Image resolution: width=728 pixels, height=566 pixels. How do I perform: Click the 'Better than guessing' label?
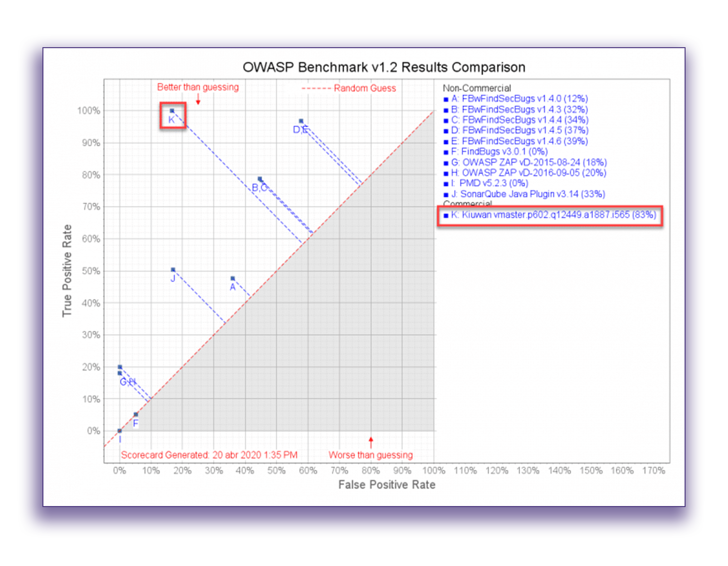coord(198,87)
